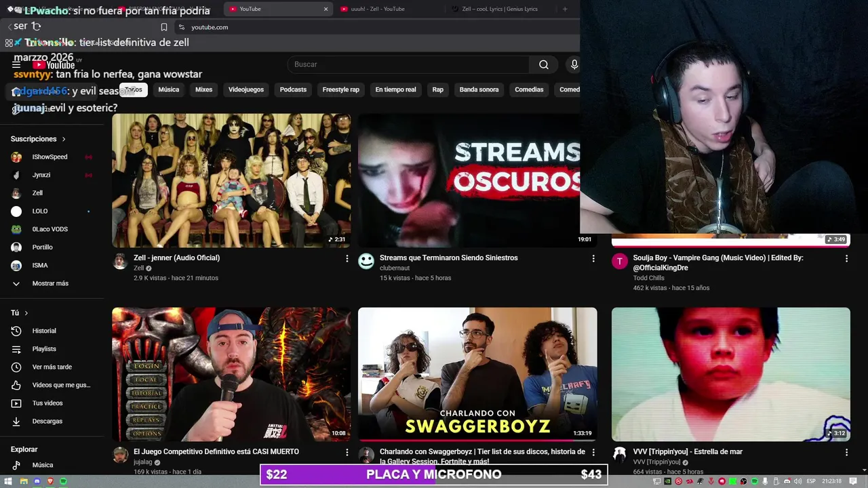Go to clubernaut channel name link
Viewport: 868px width, 488px height.
tap(395, 268)
